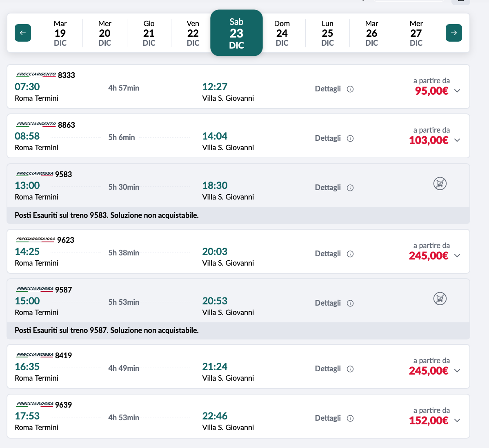Click sold-out cart icon for train 9587
489x448 pixels.
(x=440, y=299)
